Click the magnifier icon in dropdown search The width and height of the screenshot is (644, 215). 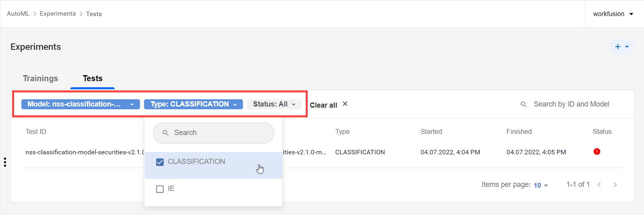[165, 133]
